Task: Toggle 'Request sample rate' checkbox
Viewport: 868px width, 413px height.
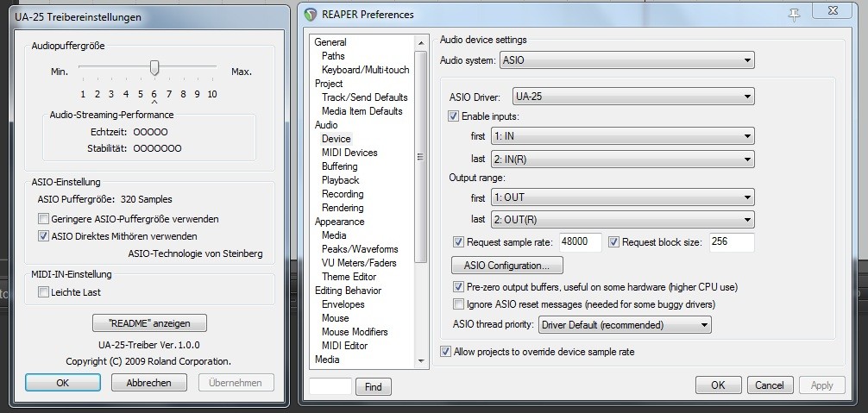Action: (458, 242)
